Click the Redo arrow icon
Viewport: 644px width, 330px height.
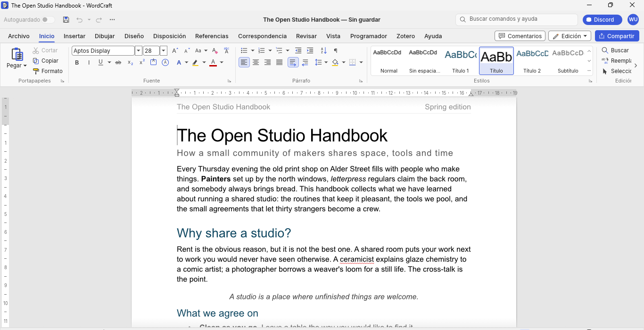click(x=99, y=20)
